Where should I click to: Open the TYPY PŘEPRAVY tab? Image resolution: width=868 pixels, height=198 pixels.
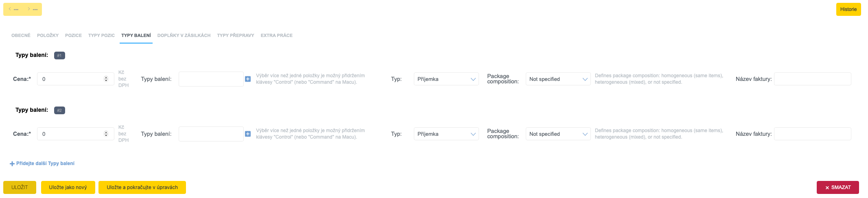point(236,35)
